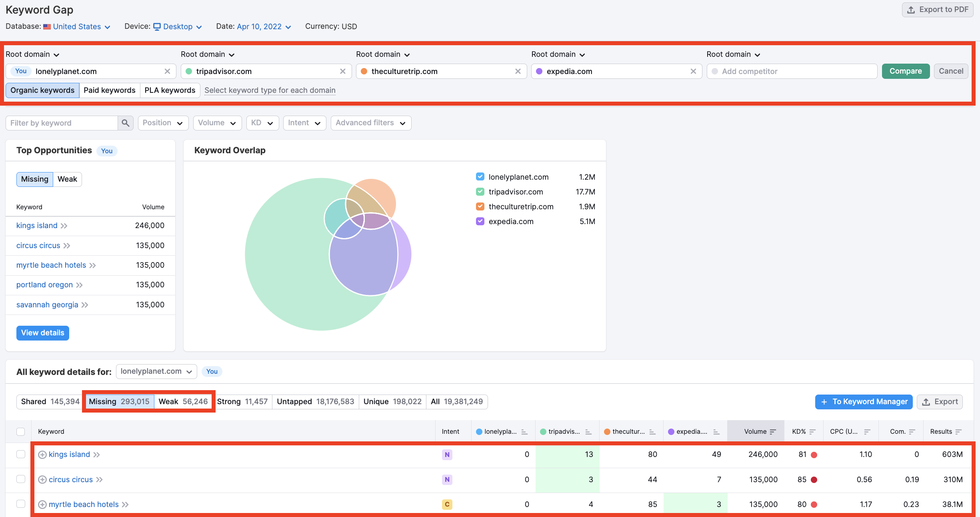Remove lonelyplanet.com domain with X icon

click(167, 71)
